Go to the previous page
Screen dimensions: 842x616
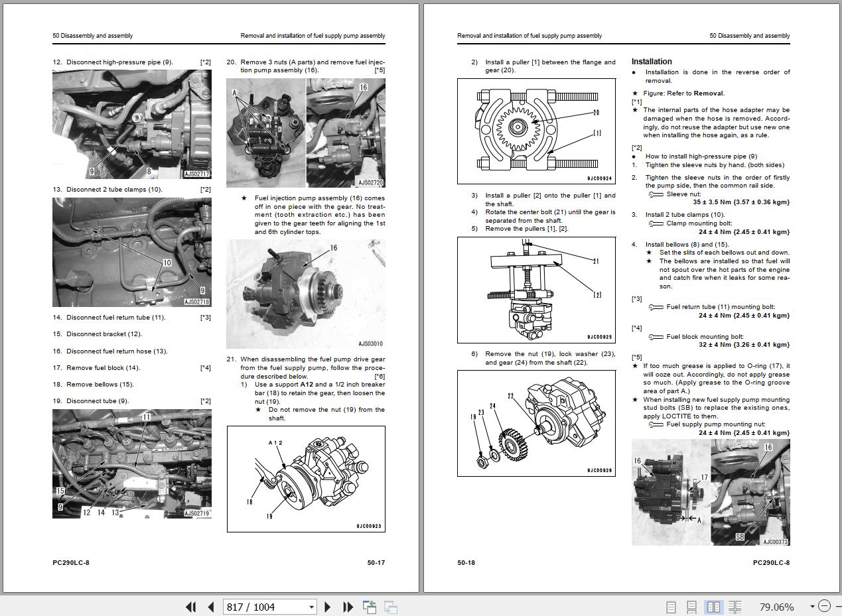click(211, 607)
